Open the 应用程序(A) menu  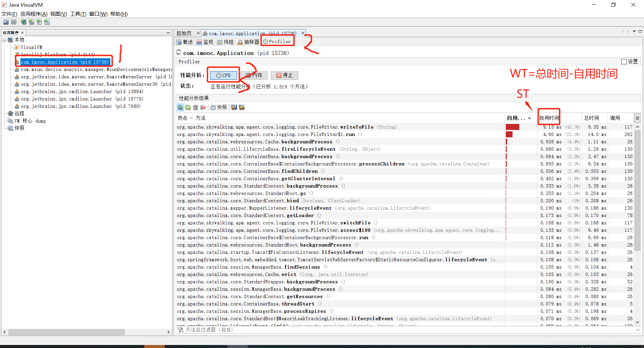[34, 14]
